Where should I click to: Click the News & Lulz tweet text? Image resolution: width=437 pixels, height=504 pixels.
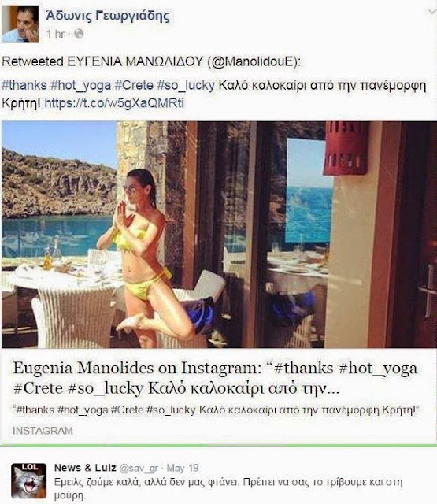point(228,488)
